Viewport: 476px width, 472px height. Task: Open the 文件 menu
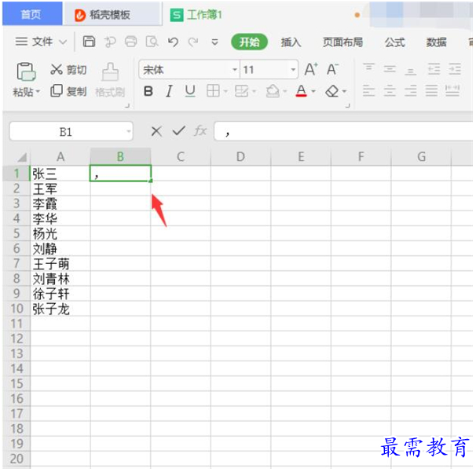tap(41, 42)
